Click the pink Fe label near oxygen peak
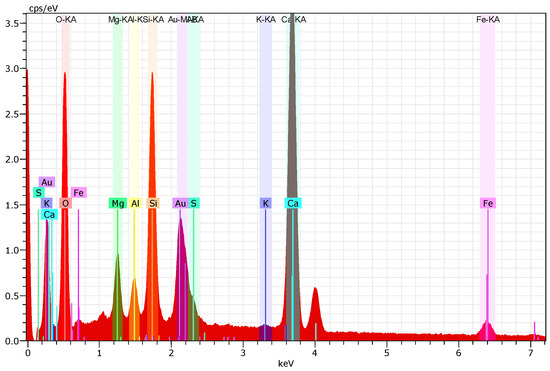The height and width of the screenshot is (371, 550). 79,193
